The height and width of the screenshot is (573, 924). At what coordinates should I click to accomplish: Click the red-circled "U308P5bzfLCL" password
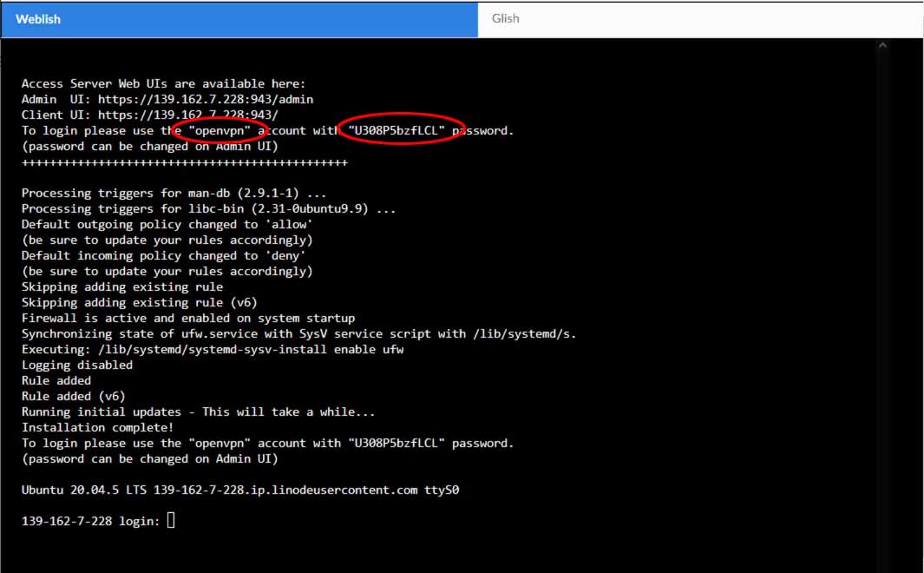[x=398, y=131]
